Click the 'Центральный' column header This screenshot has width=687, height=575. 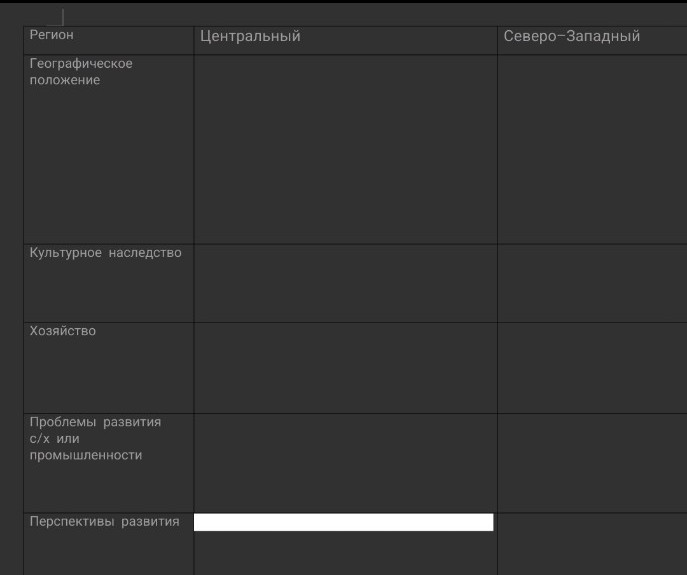click(250, 37)
